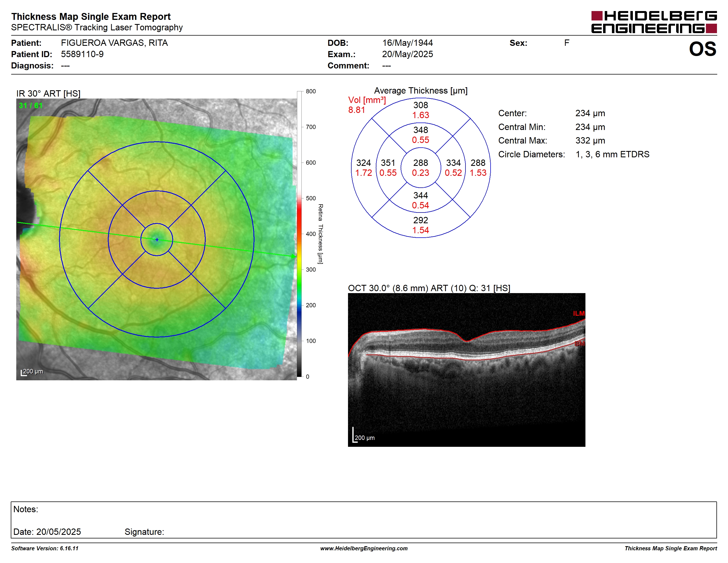Screen dimensions: 728x563
Task: Select Patient ID value '5589110-9'
Action: [x=82, y=54]
